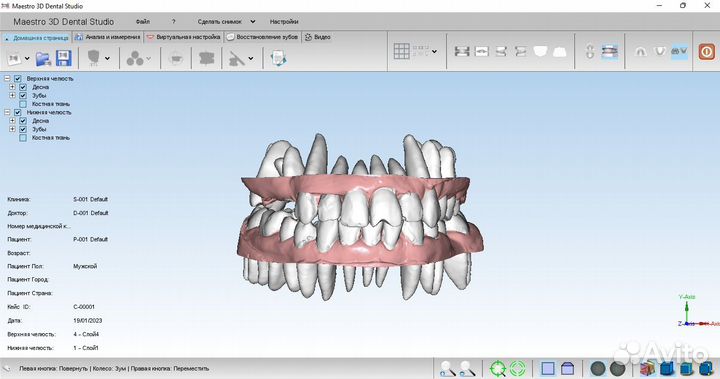Collapse the Верхняя челюсть tree node
720x379 pixels.
7,79
